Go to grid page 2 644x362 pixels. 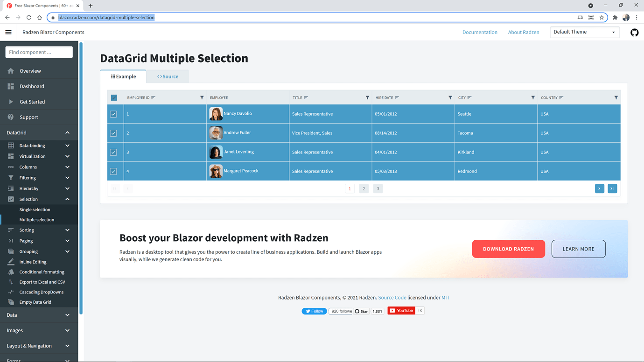pyautogui.click(x=364, y=188)
